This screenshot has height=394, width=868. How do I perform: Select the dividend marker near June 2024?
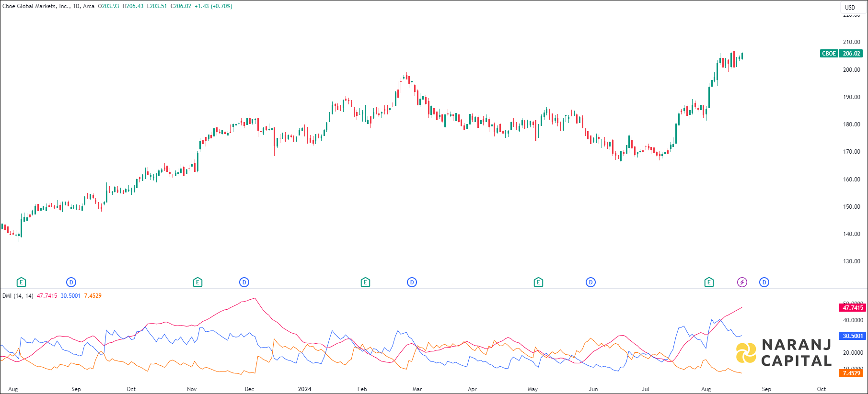pos(590,282)
